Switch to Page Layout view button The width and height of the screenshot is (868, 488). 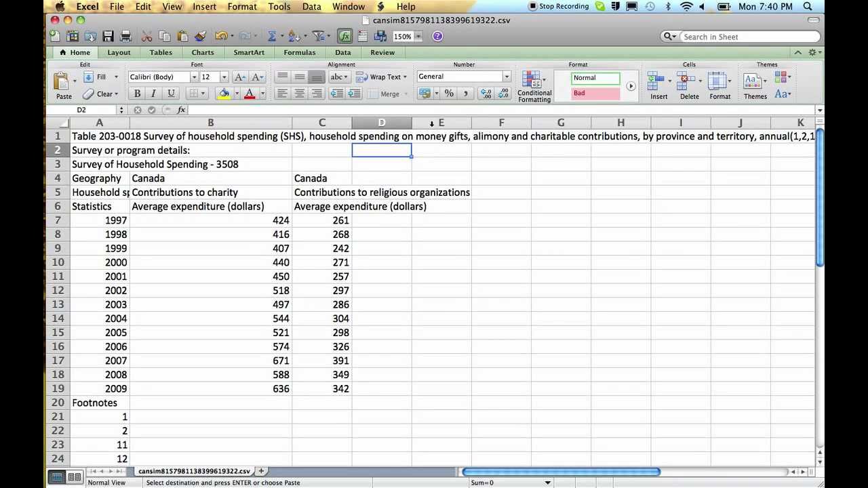pyautogui.click(x=75, y=476)
